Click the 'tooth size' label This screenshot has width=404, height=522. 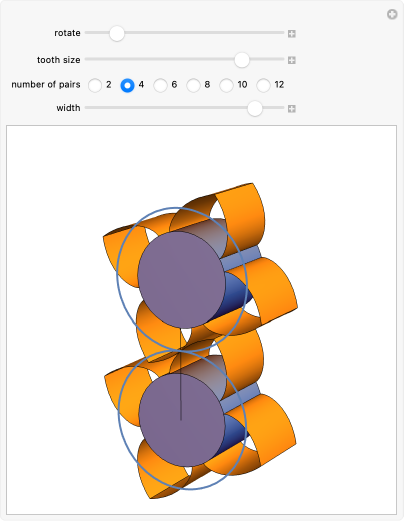click(59, 60)
